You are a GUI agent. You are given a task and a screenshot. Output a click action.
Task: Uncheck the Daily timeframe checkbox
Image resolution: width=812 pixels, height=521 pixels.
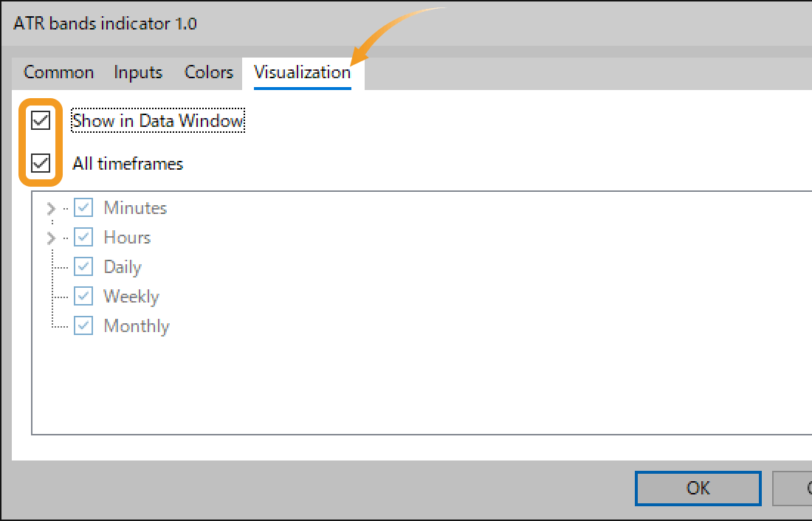83,266
